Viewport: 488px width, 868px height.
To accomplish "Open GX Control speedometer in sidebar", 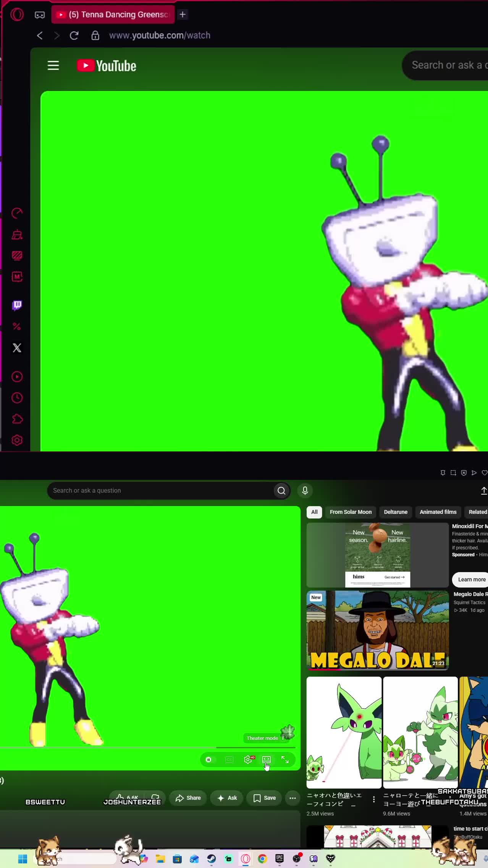I will pos(17,213).
